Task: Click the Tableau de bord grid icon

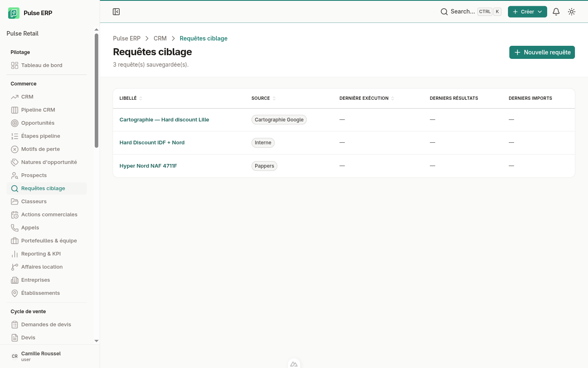Action: [x=15, y=65]
